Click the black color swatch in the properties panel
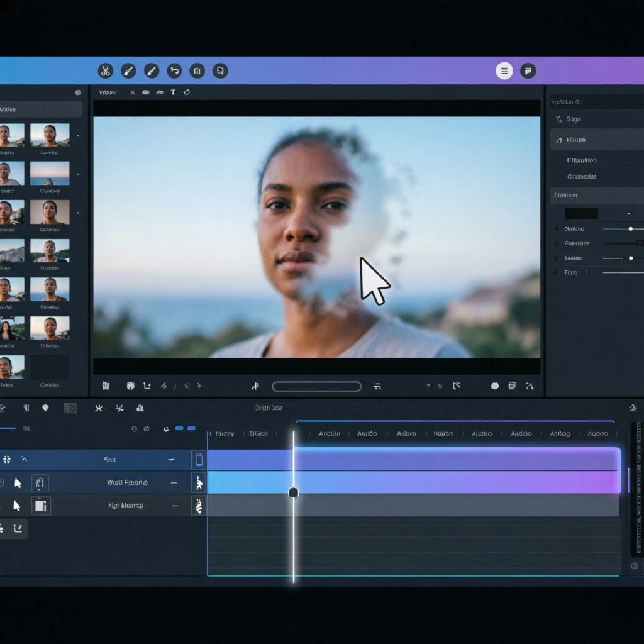 click(580, 214)
